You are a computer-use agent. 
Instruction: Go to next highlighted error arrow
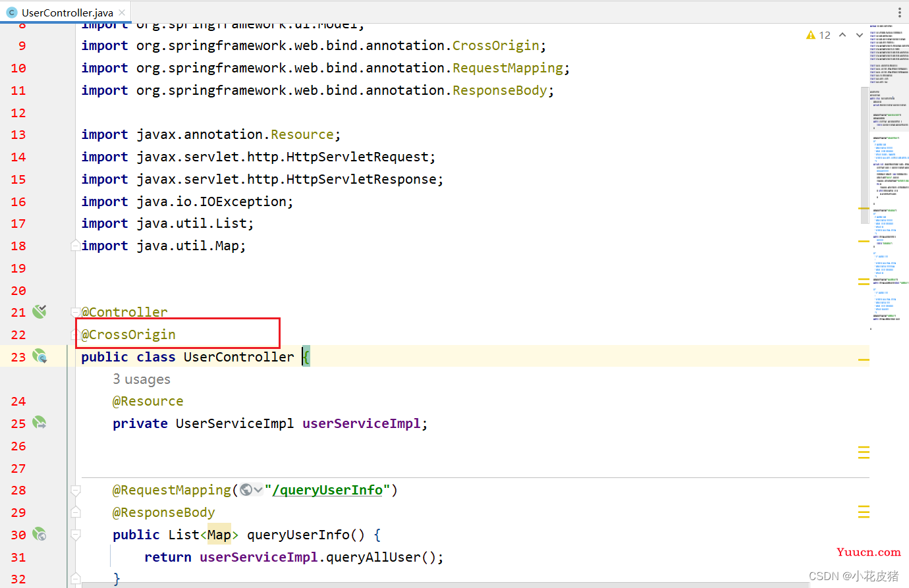[x=860, y=35]
